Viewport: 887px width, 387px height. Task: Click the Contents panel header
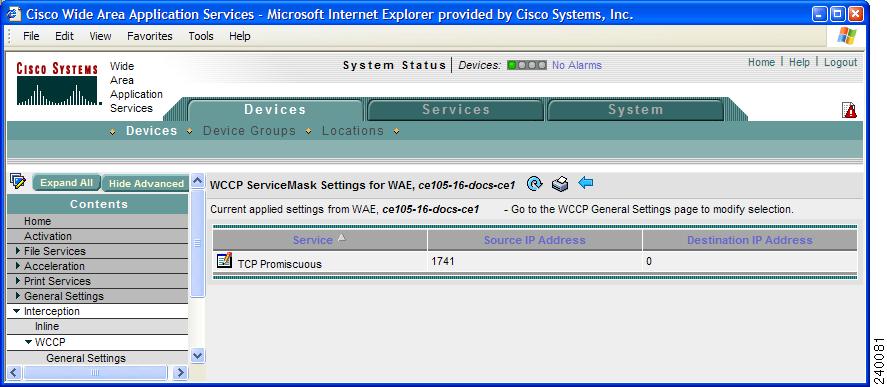97,204
